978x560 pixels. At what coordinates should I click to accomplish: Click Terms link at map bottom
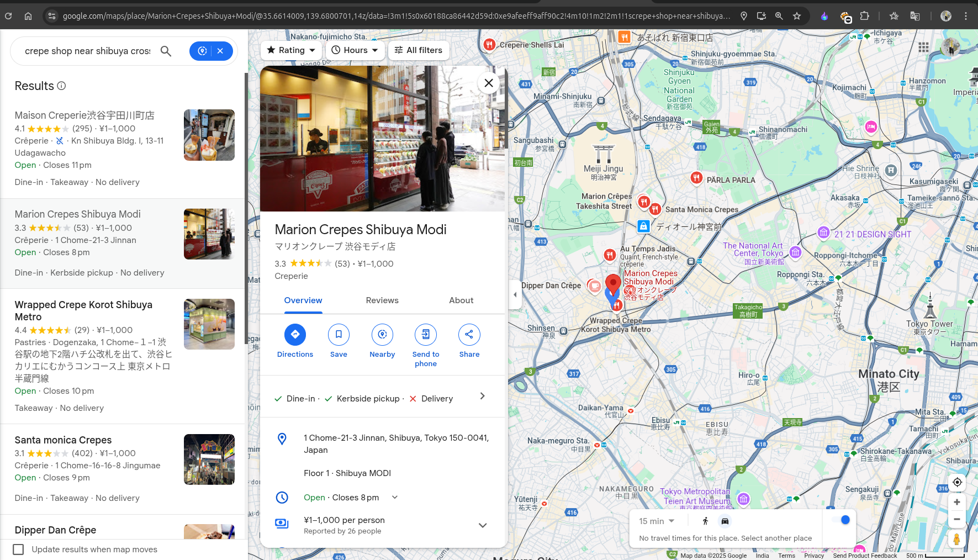[786, 556]
